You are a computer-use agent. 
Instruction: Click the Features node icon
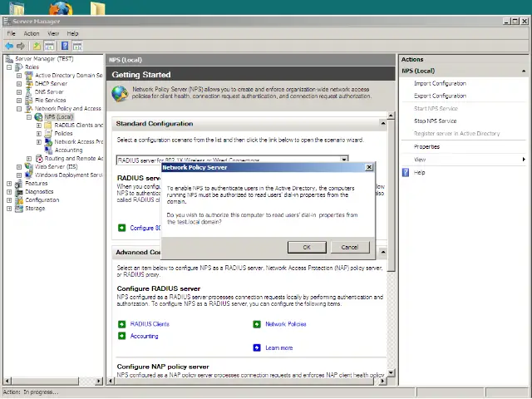(x=19, y=183)
